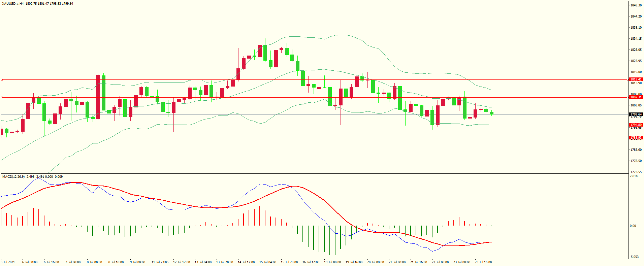Click the last green candle on the chart

[x=492, y=113]
